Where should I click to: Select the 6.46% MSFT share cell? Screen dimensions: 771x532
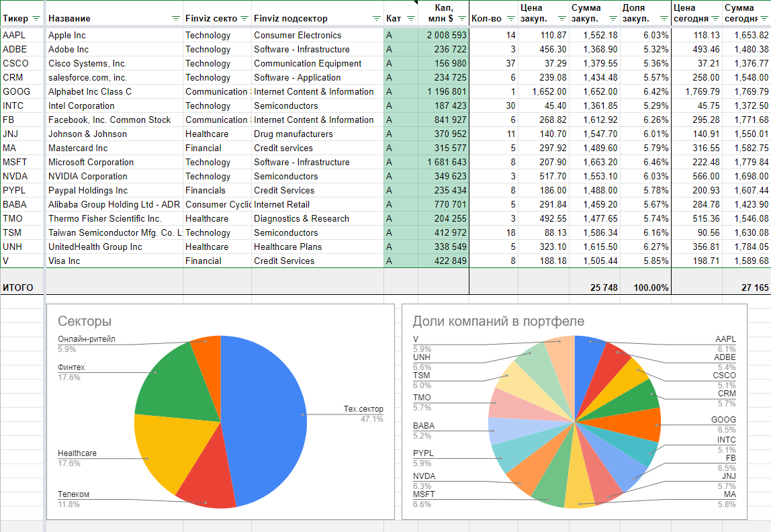(x=645, y=163)
